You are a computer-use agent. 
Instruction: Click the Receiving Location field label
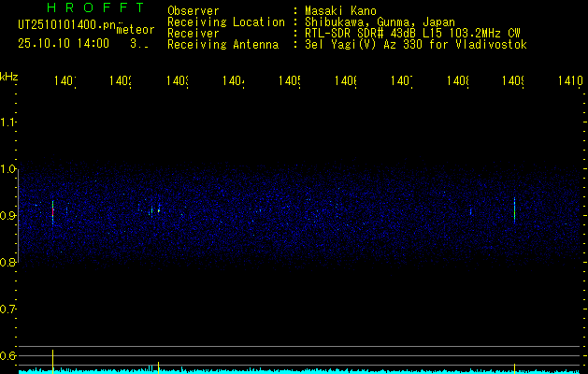coord(225,22)
